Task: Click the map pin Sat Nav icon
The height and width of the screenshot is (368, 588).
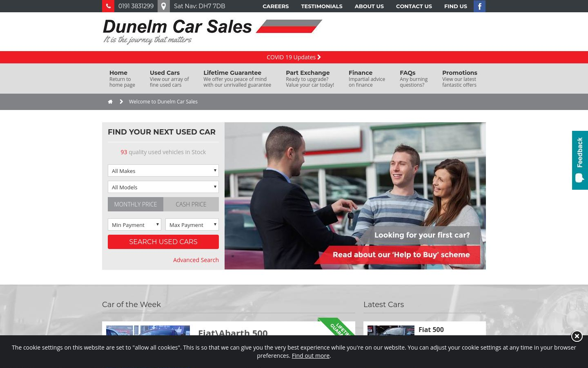Action: [163, 6]
